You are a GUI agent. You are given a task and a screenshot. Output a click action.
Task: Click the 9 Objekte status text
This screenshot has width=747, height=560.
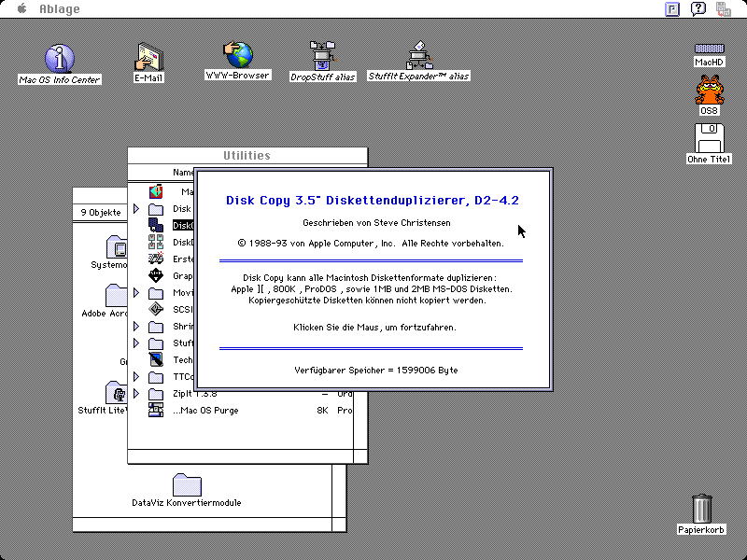point(101,213)
